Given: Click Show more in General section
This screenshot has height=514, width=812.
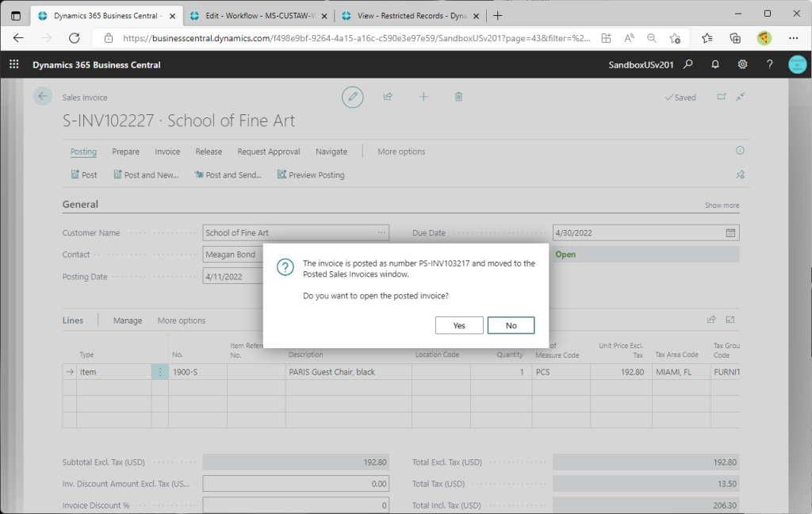Looking at the screenshot, I should click(x=722, y=205).
